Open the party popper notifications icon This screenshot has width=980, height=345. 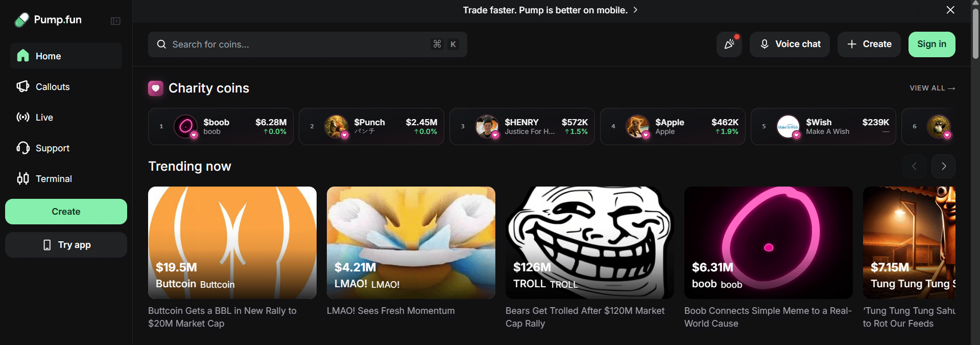click(729, 44)
